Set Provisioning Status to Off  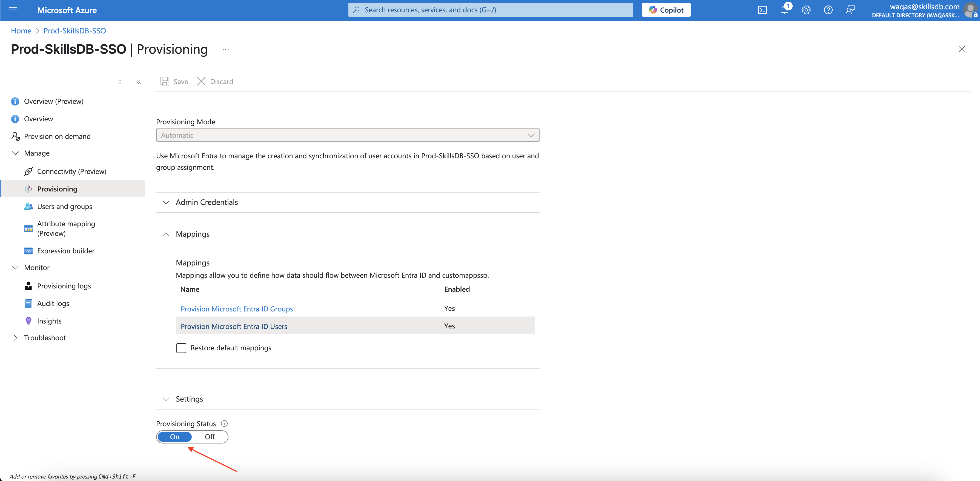[x=210, y=437]
